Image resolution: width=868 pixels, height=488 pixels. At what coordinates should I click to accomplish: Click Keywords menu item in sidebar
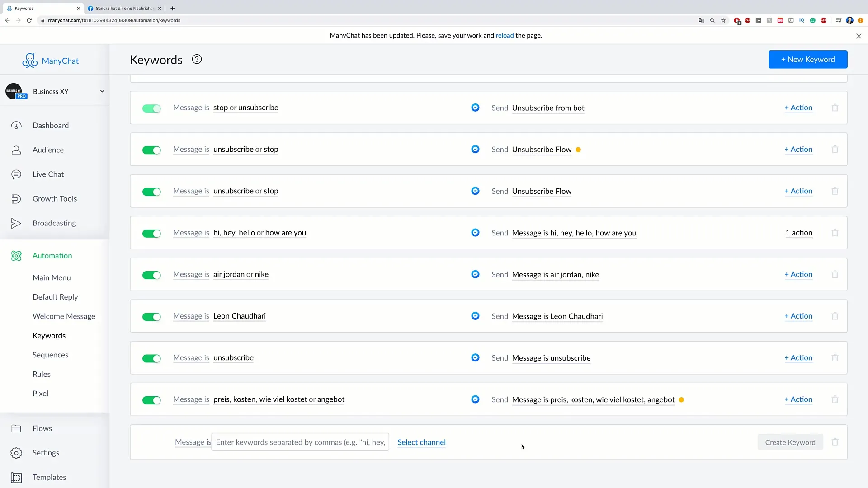point(49,335)
